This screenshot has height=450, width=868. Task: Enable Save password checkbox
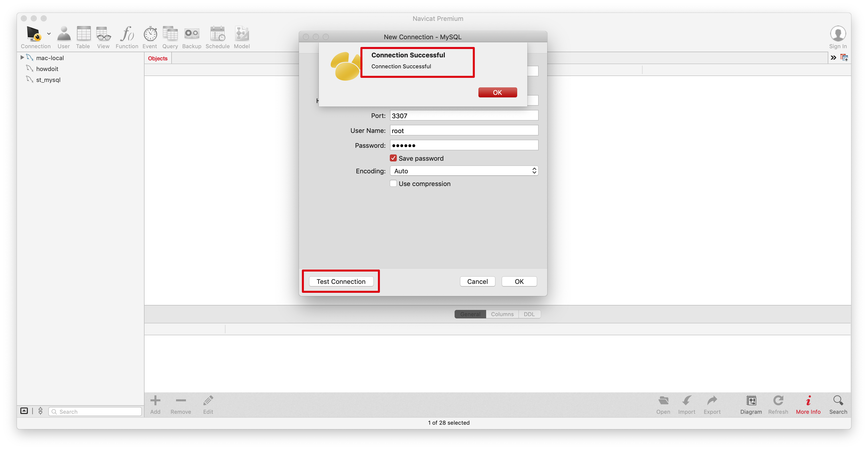click(394, 158)
